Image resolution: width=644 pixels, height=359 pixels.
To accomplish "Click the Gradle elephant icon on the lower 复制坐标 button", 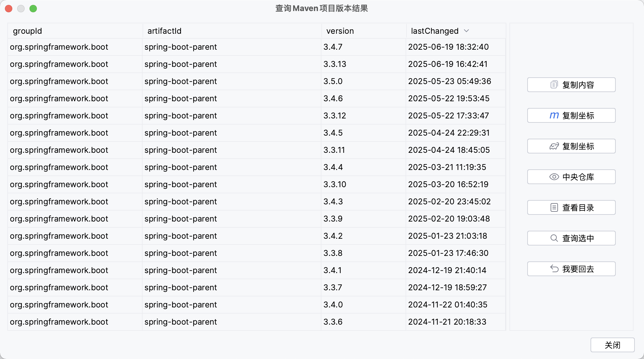I will click(x=554, y=146).
